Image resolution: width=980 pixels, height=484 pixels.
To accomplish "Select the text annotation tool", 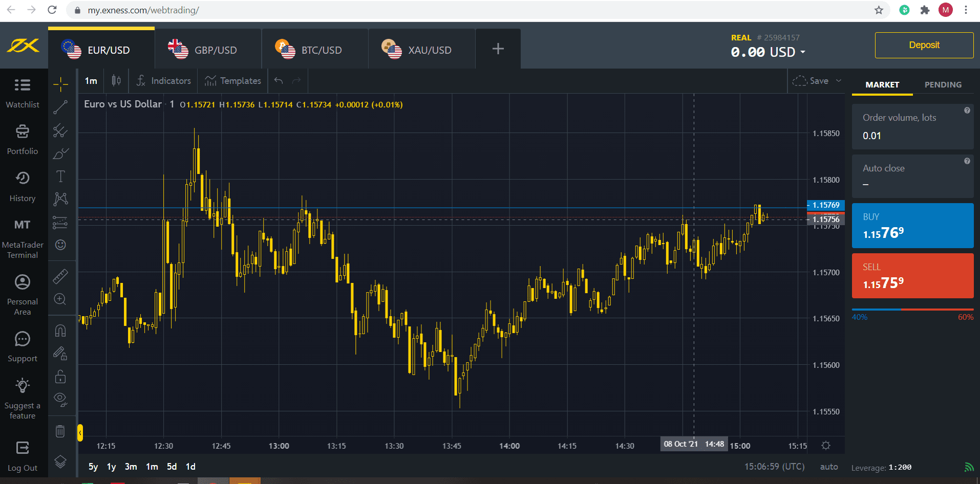I will [60, 177].
